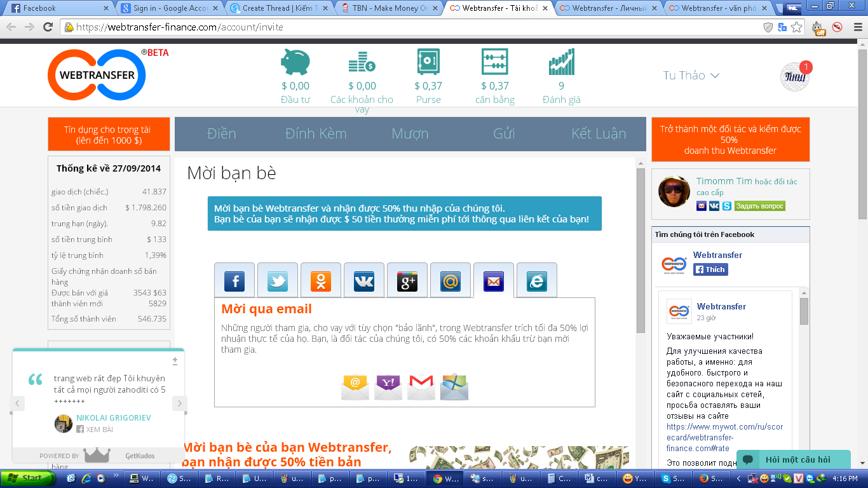
Task: Open the Điền menu item
Action: click(x=222, y=133)
